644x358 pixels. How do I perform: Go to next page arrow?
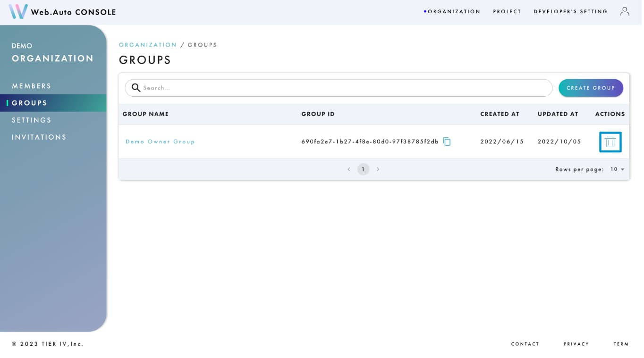click(378, 169)
